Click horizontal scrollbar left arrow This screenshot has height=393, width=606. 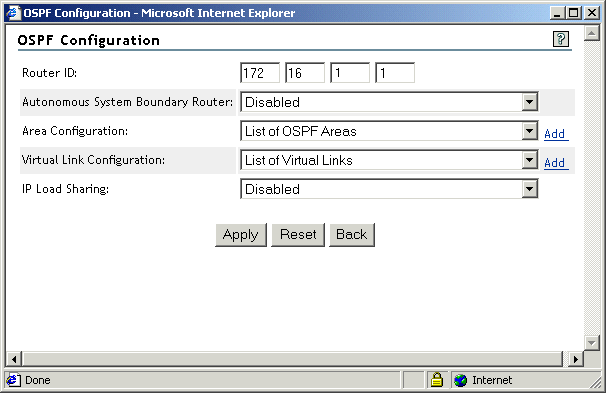14,359
